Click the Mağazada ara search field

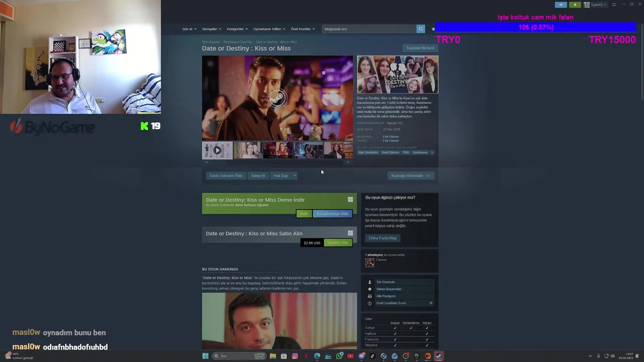coord(369,29)
